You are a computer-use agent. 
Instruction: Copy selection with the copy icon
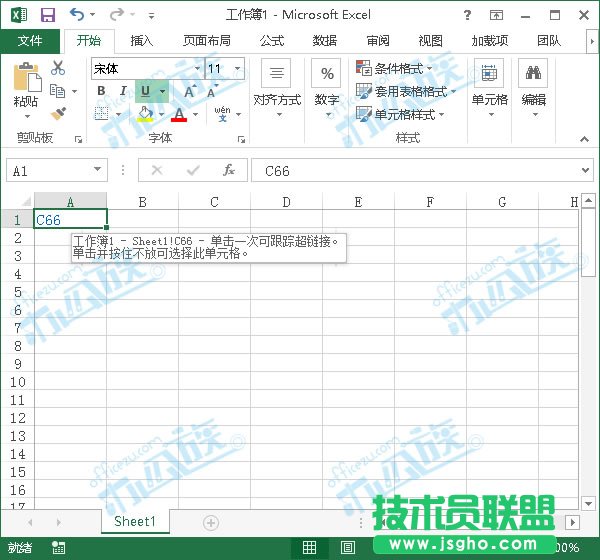click(58, 91)
